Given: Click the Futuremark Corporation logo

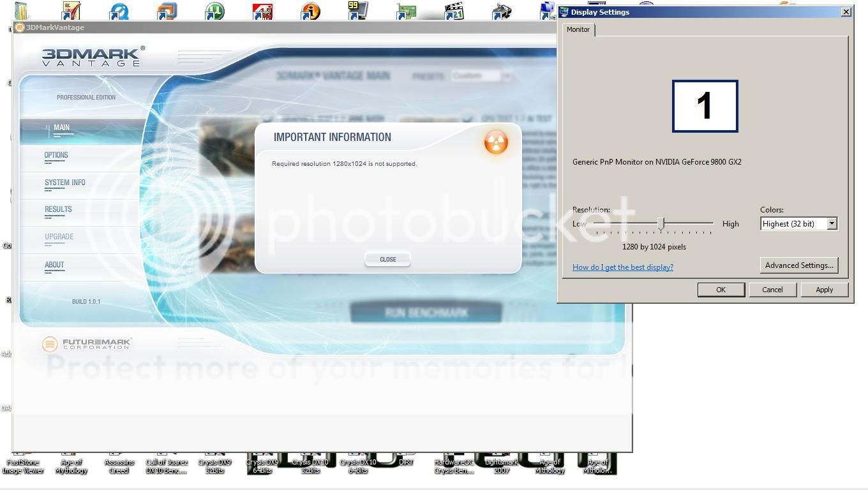Looking at the screenshot, I should (x=87, y=344).
